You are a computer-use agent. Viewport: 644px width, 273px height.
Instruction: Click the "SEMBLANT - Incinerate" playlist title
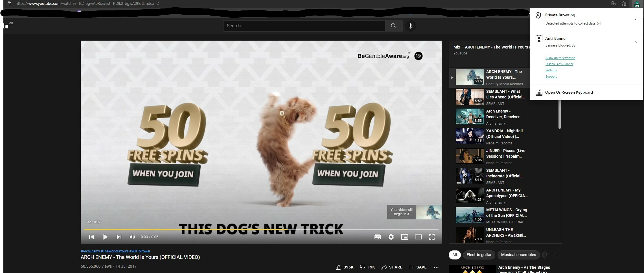[x=505, y=173]
